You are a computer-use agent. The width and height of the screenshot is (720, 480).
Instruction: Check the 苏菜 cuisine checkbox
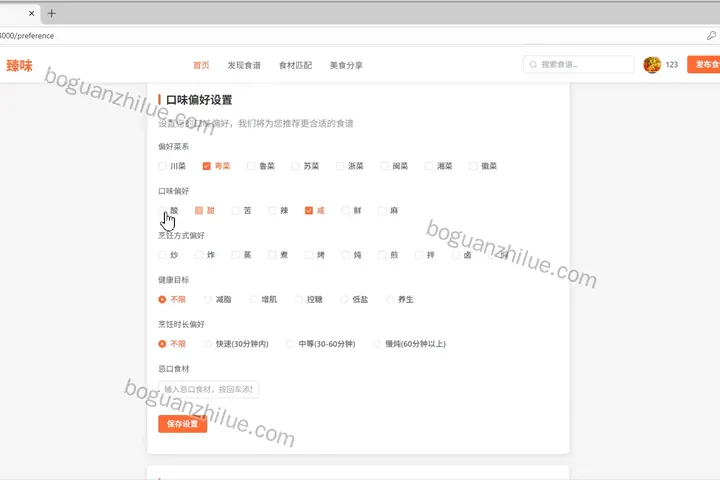tap(296, 166)
